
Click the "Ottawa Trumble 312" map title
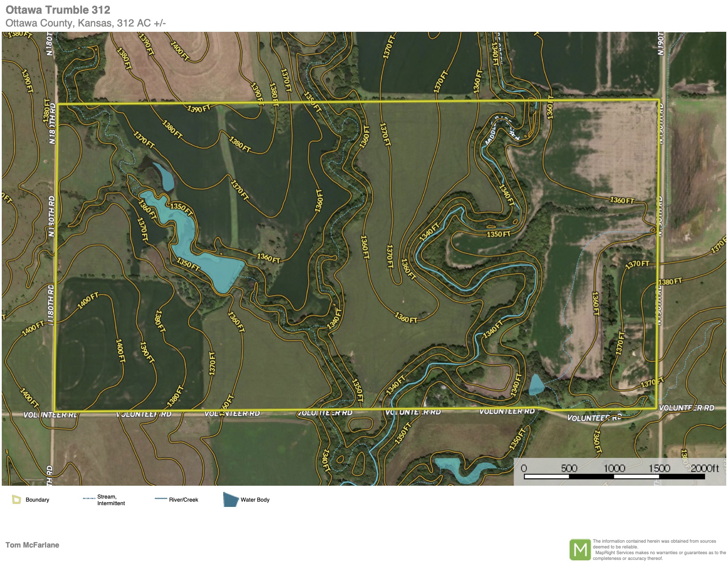click(58, 10)
